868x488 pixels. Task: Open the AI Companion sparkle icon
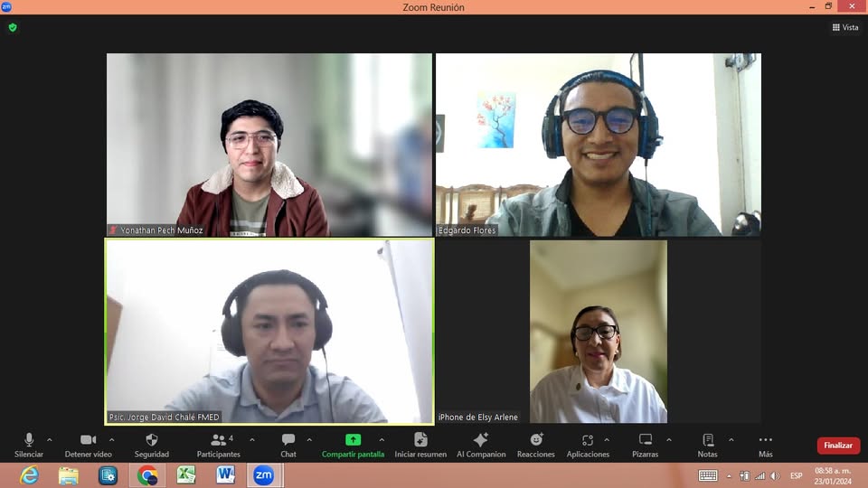tap(481, 440)
